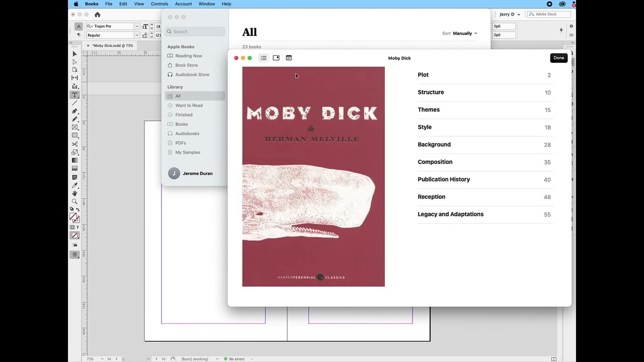Toggle the screen mode button in toolbar
The height and width of the screenshot is (362, 644).
point(74,255)
